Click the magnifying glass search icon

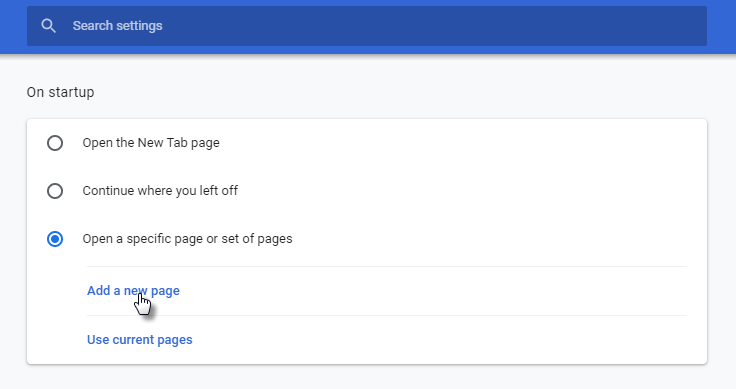tap(48, 26)
